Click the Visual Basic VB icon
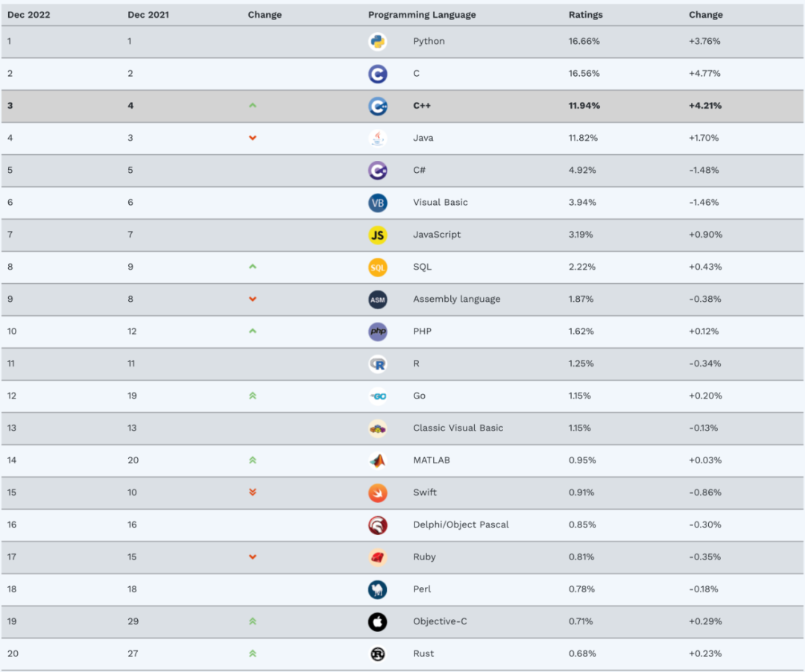Image resolution: width=805 pixels, height=672 pixels. 377,203
